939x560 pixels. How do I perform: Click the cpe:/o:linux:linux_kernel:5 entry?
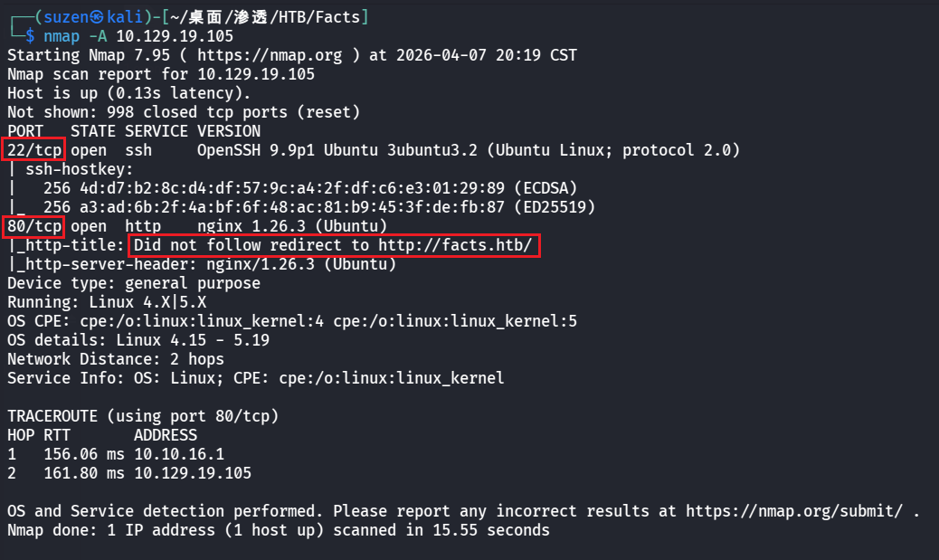point(455,321)
